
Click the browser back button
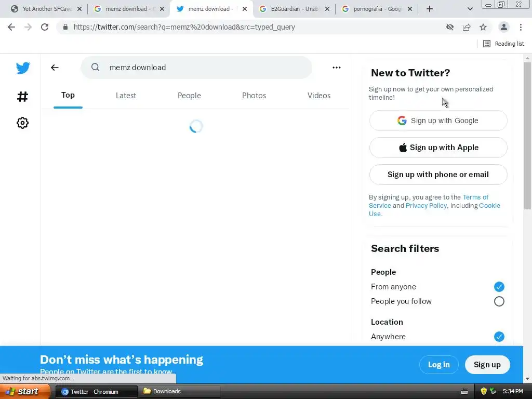[x=11, y=27]
